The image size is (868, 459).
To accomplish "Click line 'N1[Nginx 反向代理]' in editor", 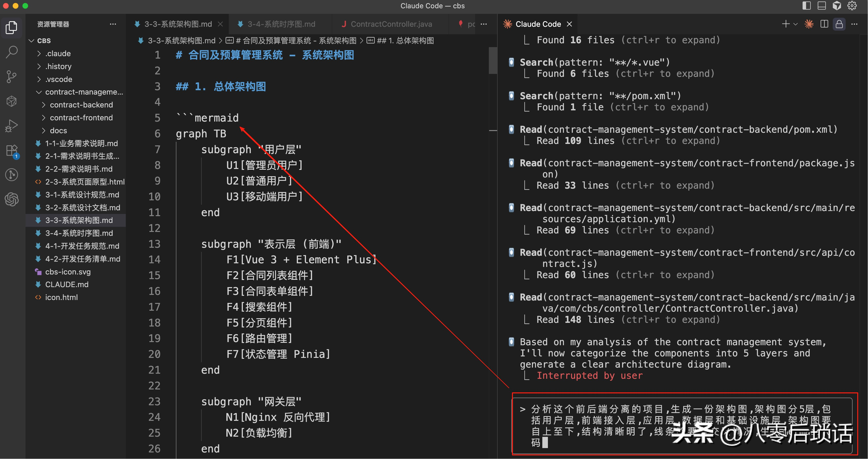I will (x=278, y=417).
